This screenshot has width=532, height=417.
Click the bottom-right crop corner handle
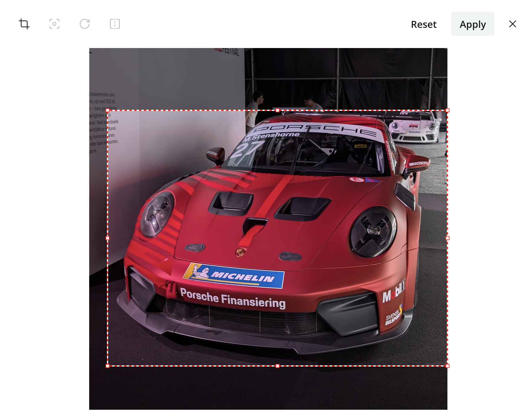tap(448, 366)
